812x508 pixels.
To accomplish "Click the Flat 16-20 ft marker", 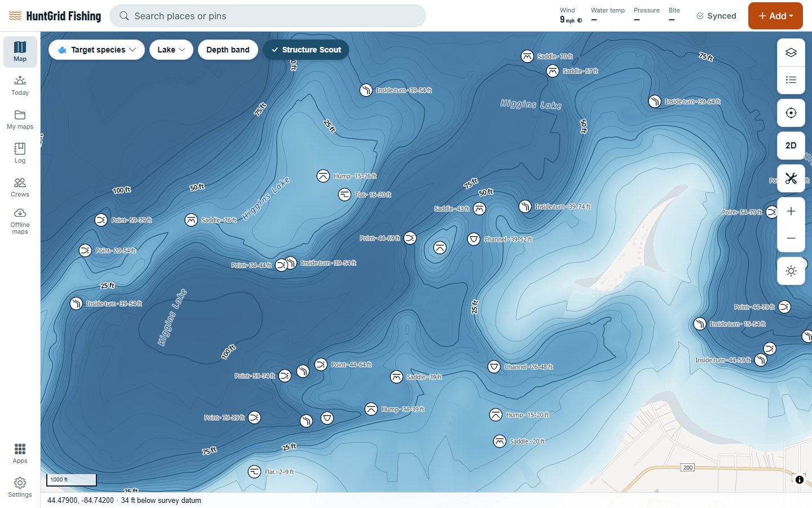I will (345, 195).
